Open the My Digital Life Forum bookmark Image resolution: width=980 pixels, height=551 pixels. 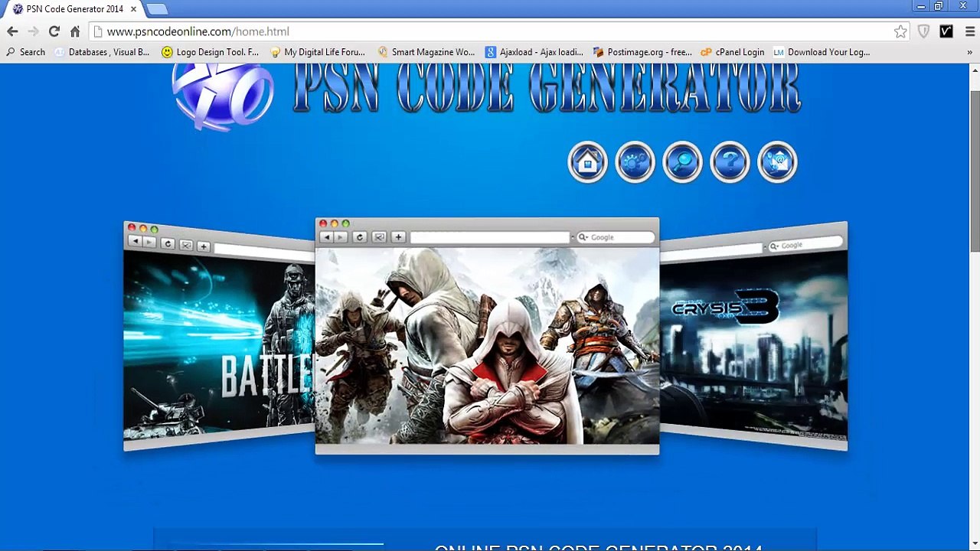318,52
